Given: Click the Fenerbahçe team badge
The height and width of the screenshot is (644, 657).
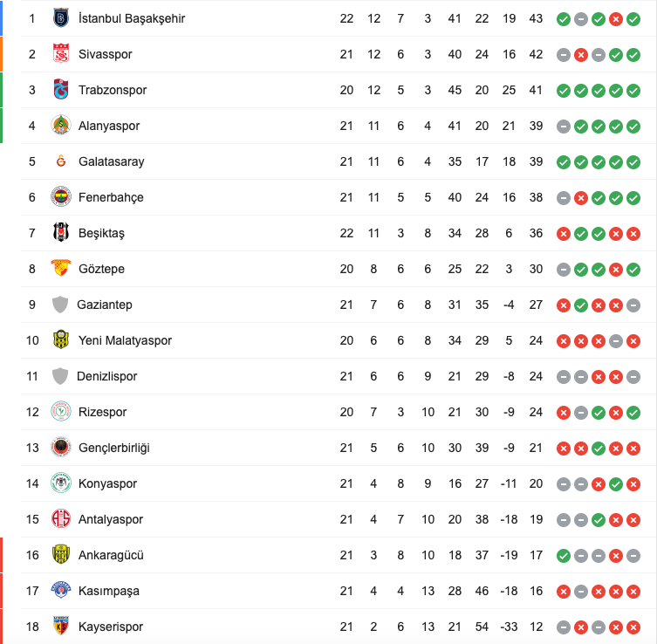Looking at the screenshot, I should tap(60, 197).
